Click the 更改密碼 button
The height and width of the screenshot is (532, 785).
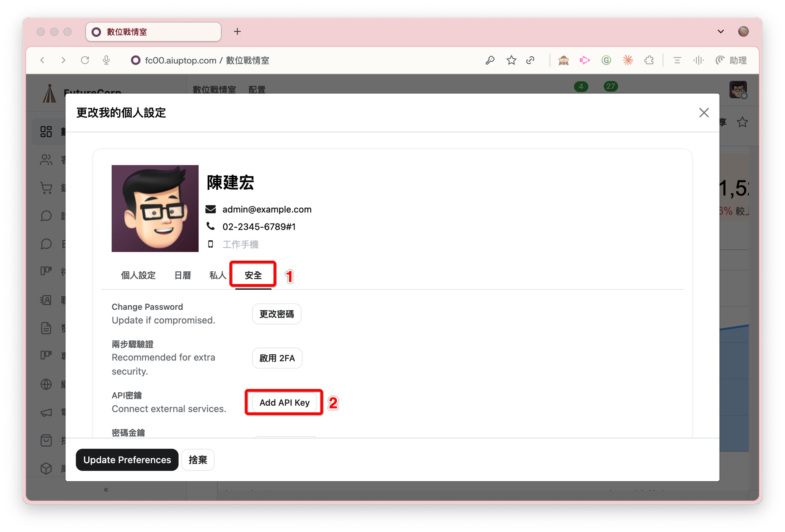pos(277,314)
